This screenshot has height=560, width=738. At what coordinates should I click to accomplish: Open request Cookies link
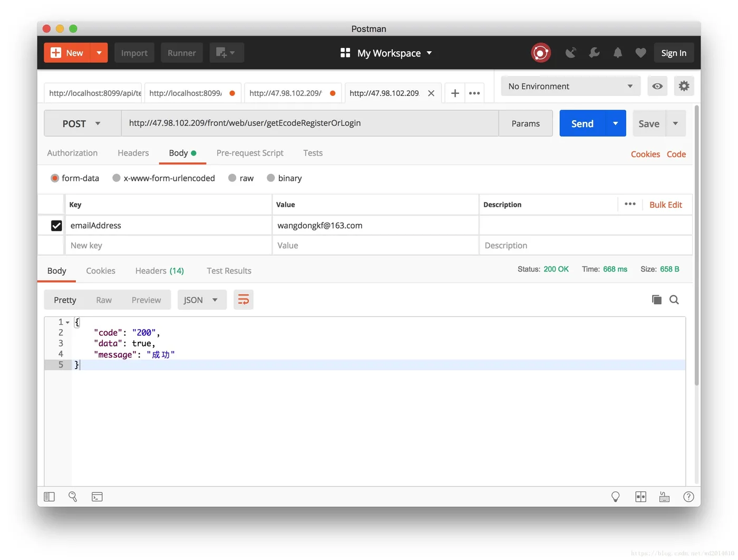click(x=645, y=154)
